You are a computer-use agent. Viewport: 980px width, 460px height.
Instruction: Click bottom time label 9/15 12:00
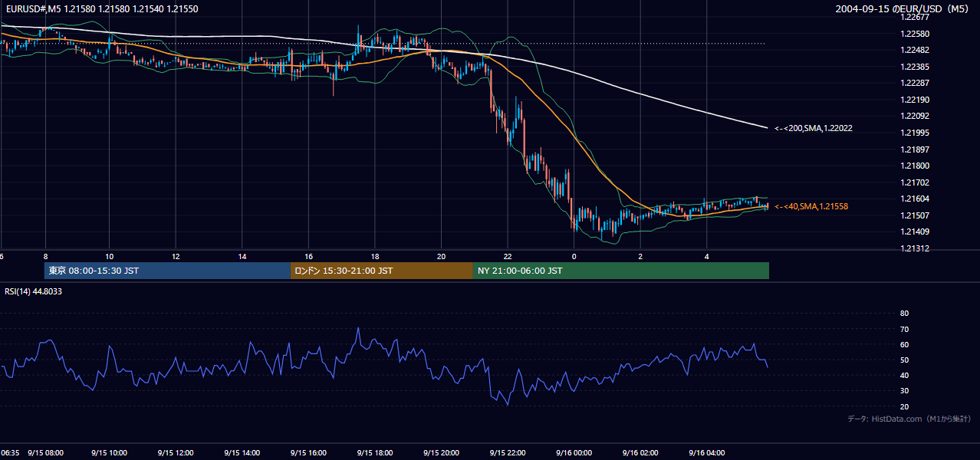tap(176, 452)
